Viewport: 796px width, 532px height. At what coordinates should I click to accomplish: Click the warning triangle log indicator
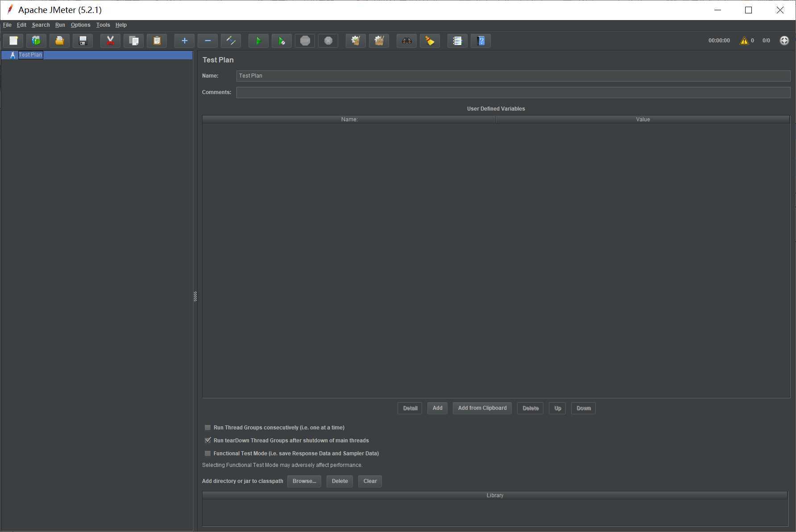(744, 41)
